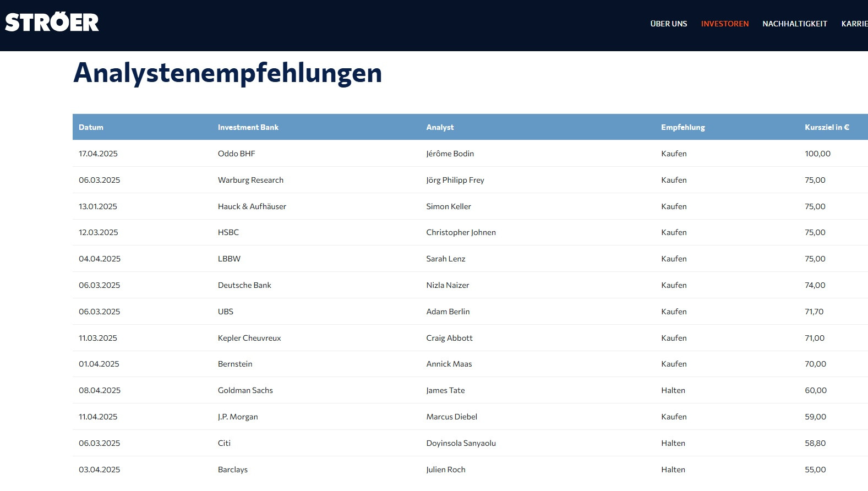Click the price target 100,00
868x491 pixels.
point(817,154)
